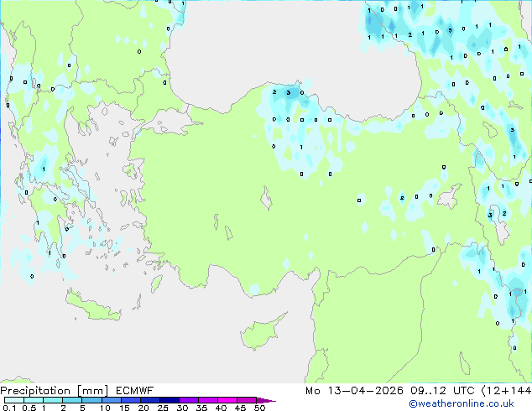Select the legend swatch between 20 and 25
The width and height of the screenshot is (532, 411).
coord(149,400)
